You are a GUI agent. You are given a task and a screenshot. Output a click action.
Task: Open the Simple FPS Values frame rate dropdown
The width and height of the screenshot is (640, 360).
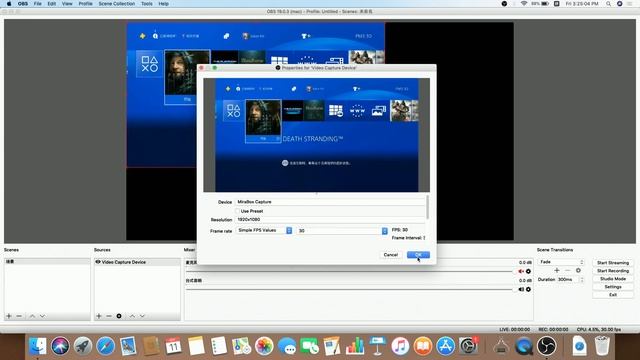click(264, 231)
